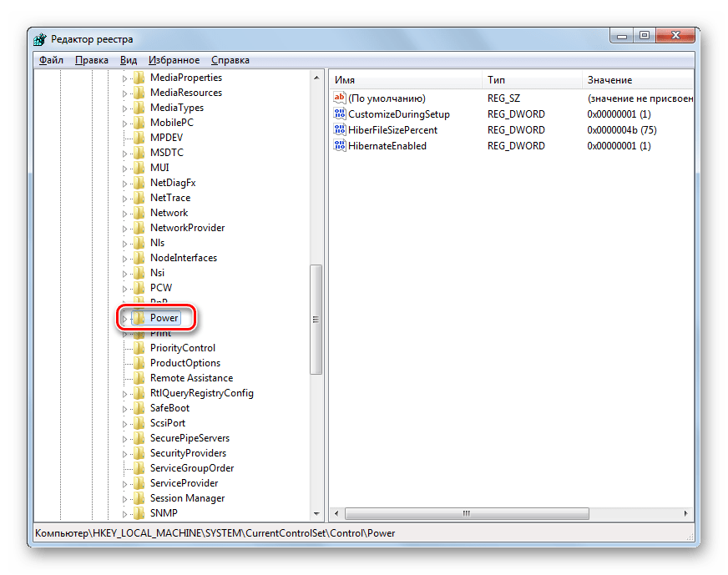Sort by the Значение column header

638,80
